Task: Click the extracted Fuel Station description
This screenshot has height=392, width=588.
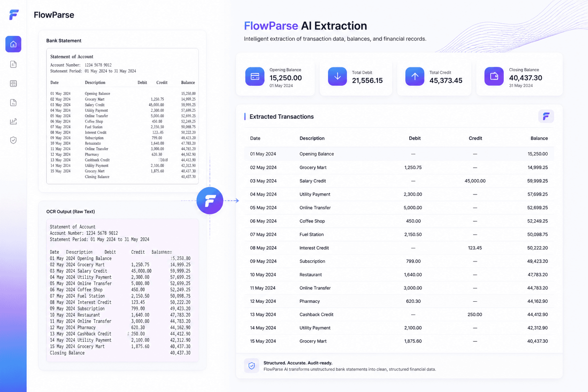Action: pos(312,235)
